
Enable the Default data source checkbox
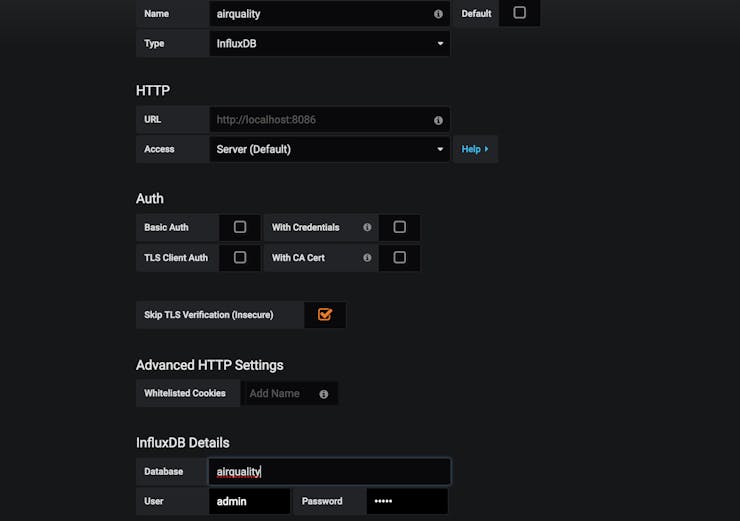[x=519, y=12]
